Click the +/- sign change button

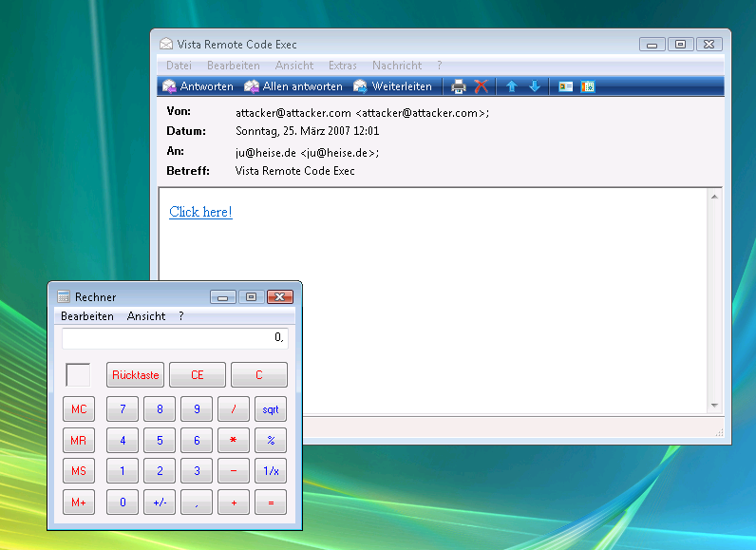point(160,503)
